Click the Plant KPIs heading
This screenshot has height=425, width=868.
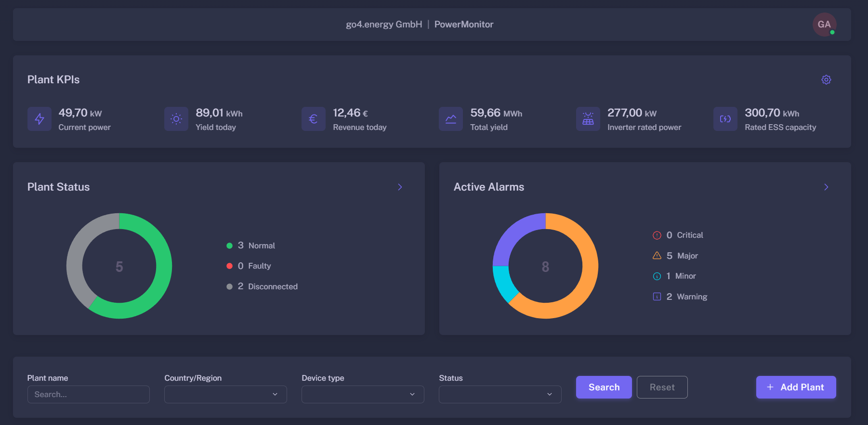click(x=53, y=80)
